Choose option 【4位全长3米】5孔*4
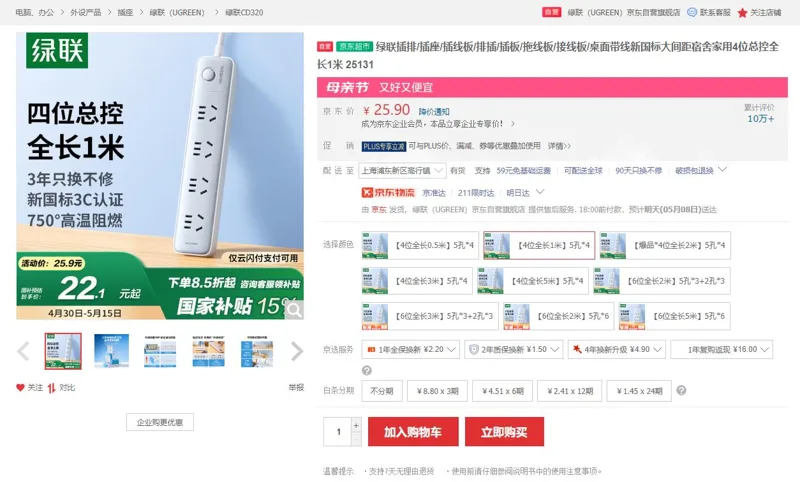 pos(417,281)
